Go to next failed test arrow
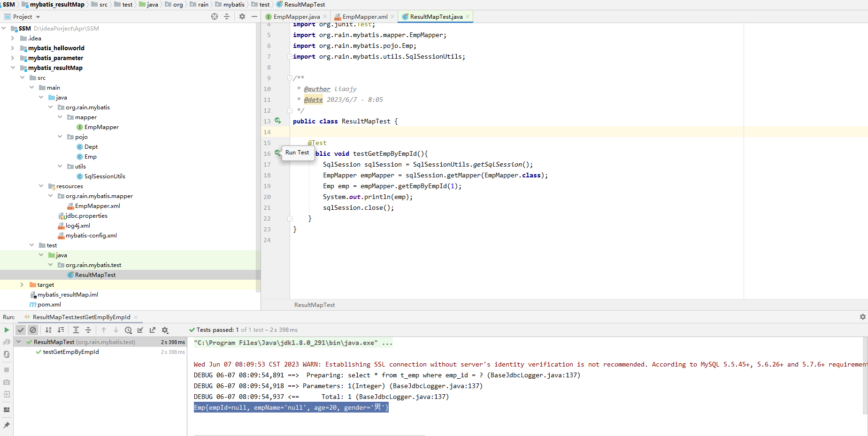The width and height of the screenshot is (868, 436). 116,330
